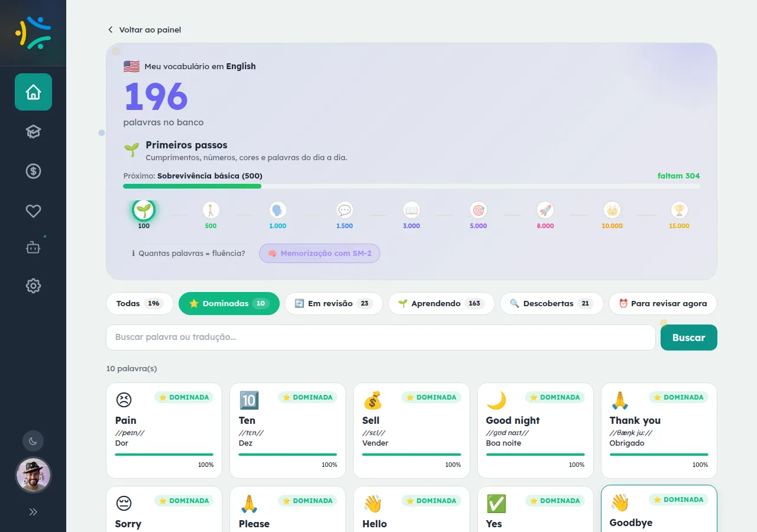Toggle dark mode moon button
This screenshot has width=757, height=532.
tap(33, 441)
